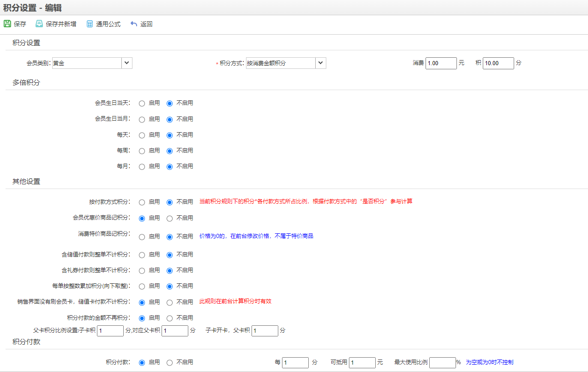This screenshot has height=372, width=588.
Task: Edit the 子卡开卡，父卡积 field
Action: pos(265,331)
